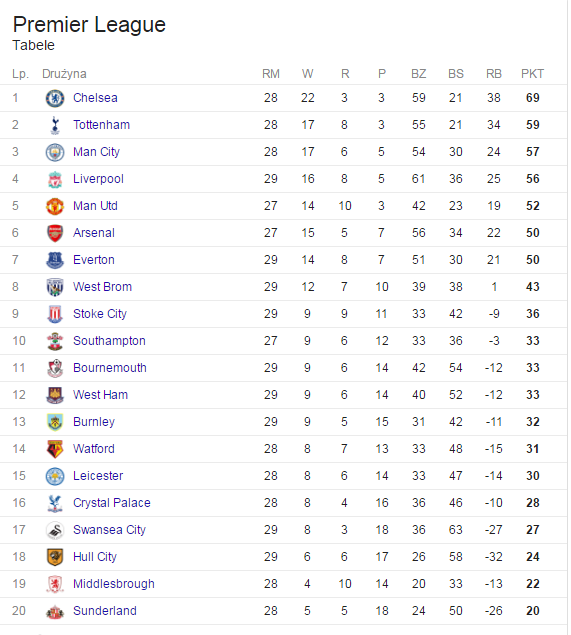Click the Sunderland club crest icon

(x=55, y=612)
